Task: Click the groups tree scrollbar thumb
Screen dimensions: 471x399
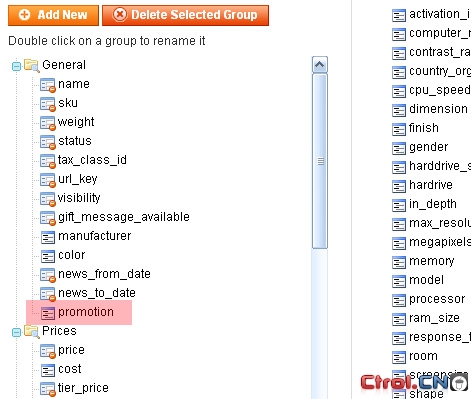Action: (320, 161)
